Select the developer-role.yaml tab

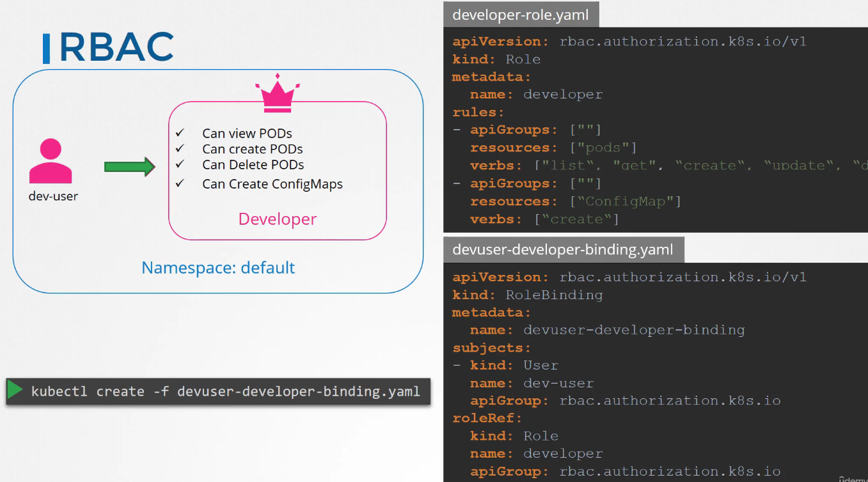tap(521, 15)
